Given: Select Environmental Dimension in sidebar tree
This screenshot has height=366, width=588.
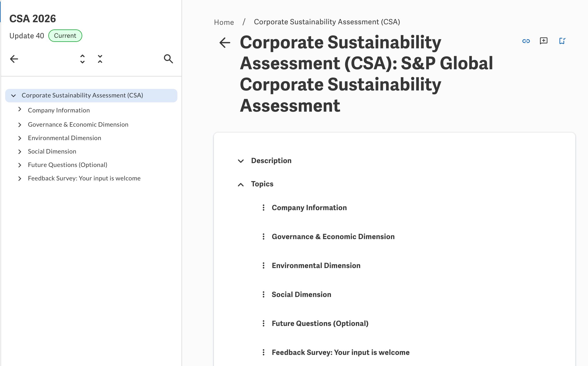Looking at the screenshot, I should coord(64,138).
